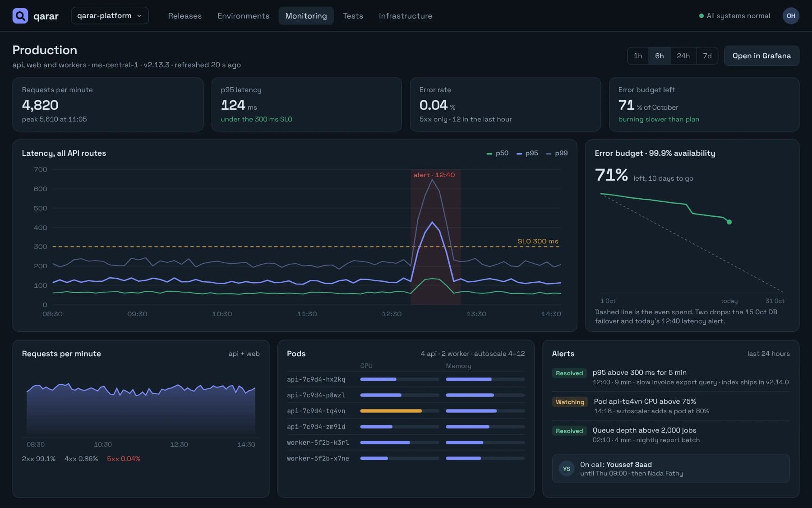Select the Monitoring tab

[x=306, y=16]
